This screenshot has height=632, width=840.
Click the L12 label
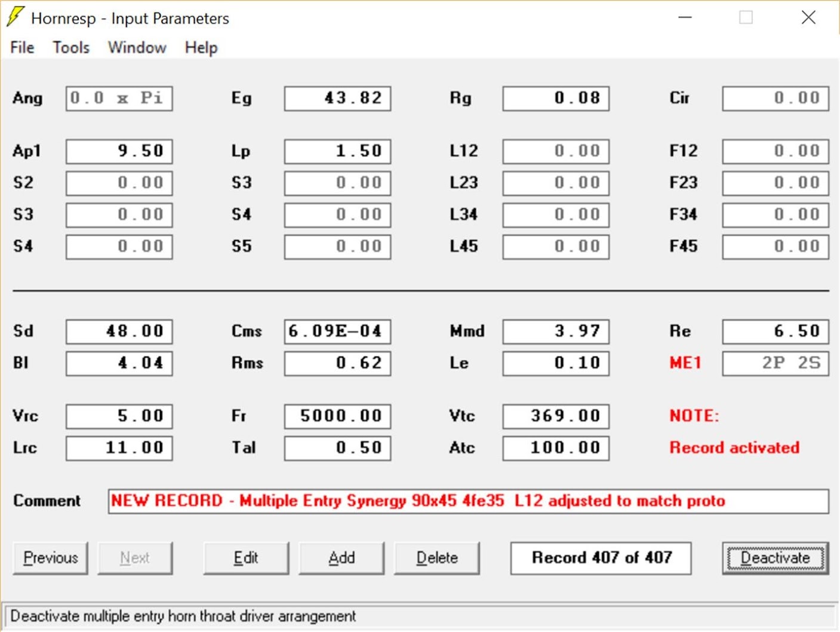tap(464, 151)
